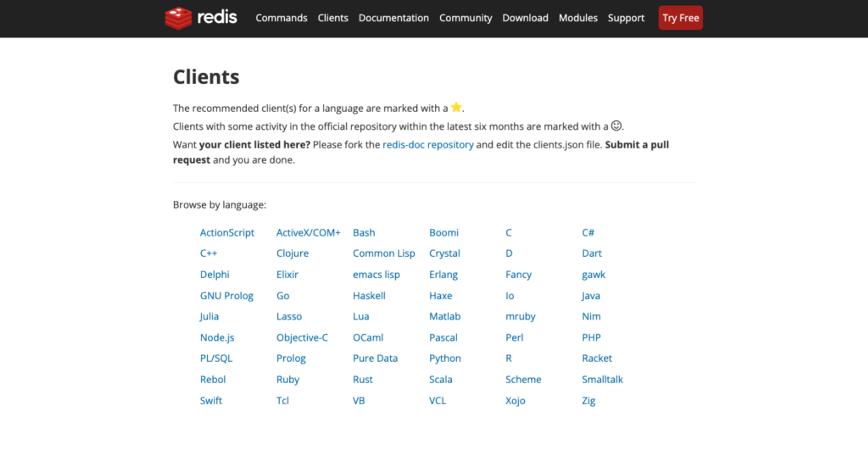Image resolution: width=868 pixels, height=455 pixels.
Task: Select Elixir from language list
Action: tap(287, 274)
